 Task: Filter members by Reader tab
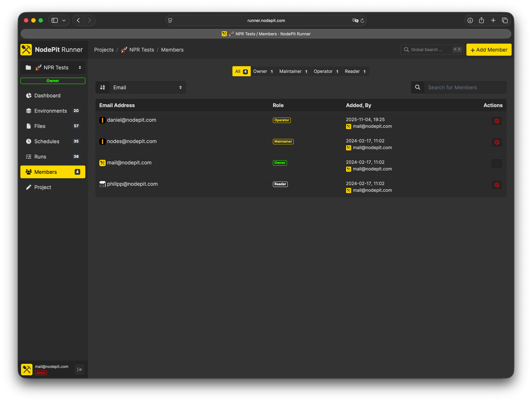click(x=355, y=71)
